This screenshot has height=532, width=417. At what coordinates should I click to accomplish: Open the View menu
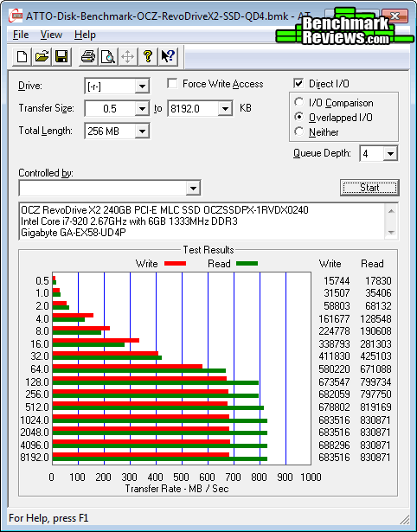click(x=51, y=35)
